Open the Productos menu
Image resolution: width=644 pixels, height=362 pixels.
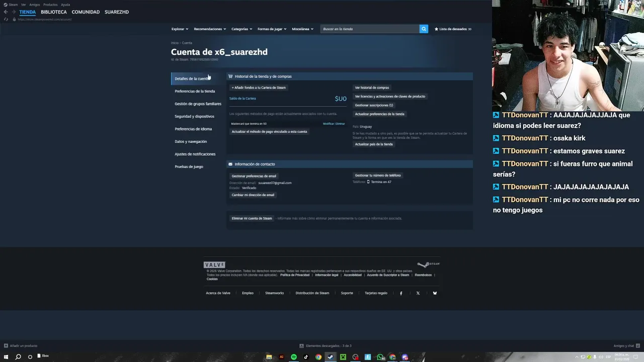click(50, 5)
